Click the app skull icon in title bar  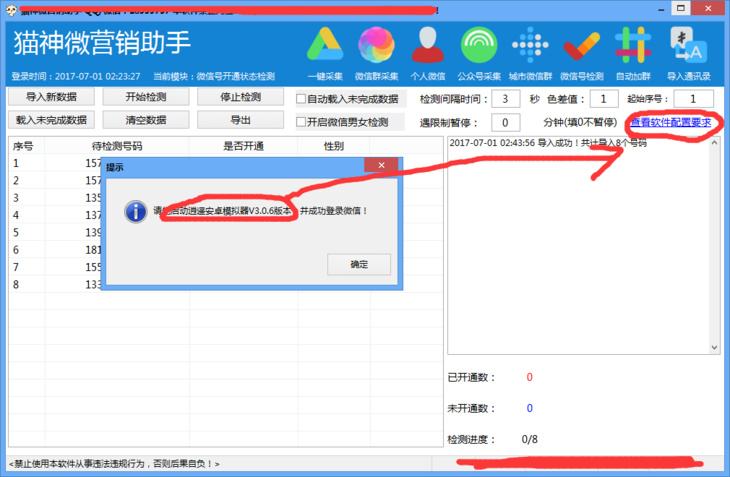pos(11,9)
